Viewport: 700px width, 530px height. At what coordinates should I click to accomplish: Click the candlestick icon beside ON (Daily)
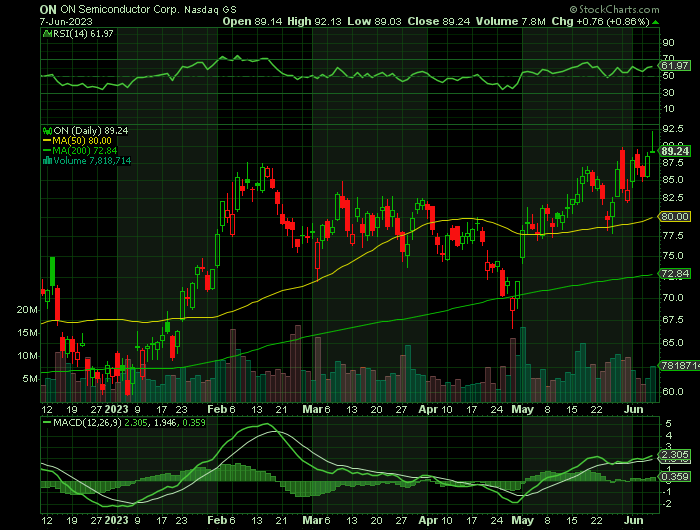click(47, 131)
